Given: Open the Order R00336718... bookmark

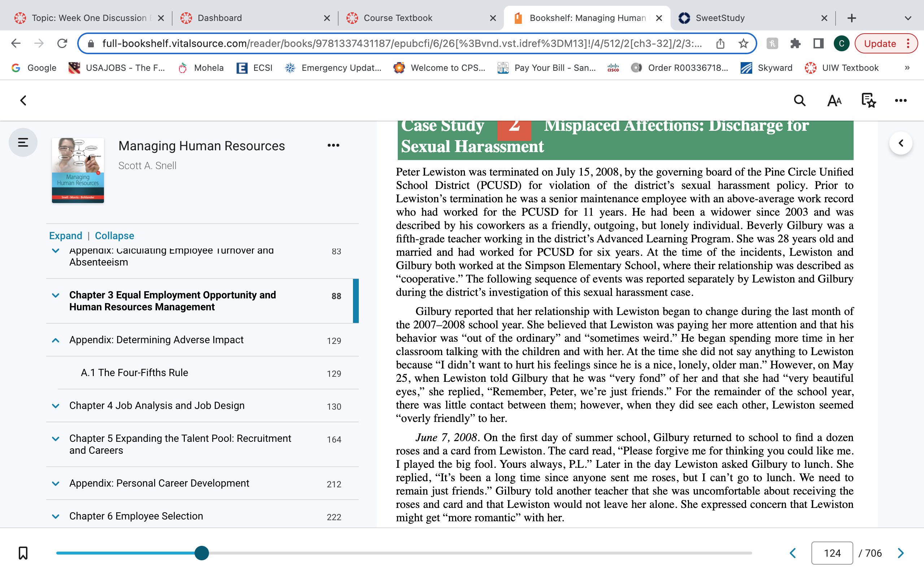Looking at the screenshot, I should coord(680,68).
